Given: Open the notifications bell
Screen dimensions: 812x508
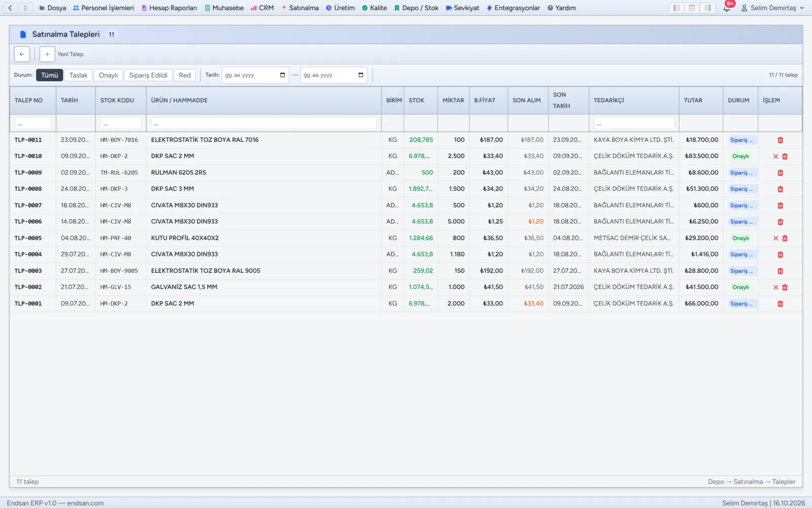Looking at the screenshot, I should click(727, 8).
